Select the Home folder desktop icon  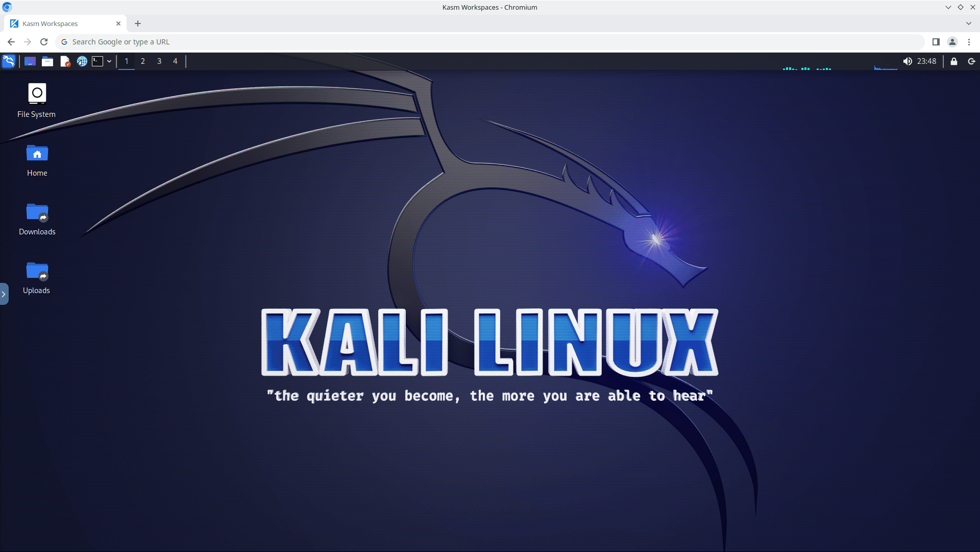point(37,160)
